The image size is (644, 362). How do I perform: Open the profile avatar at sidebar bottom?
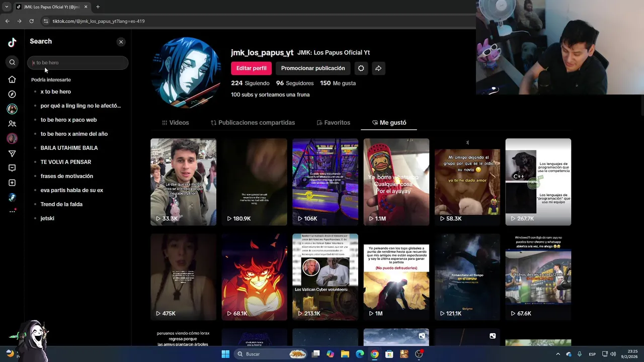click(12, 198)
